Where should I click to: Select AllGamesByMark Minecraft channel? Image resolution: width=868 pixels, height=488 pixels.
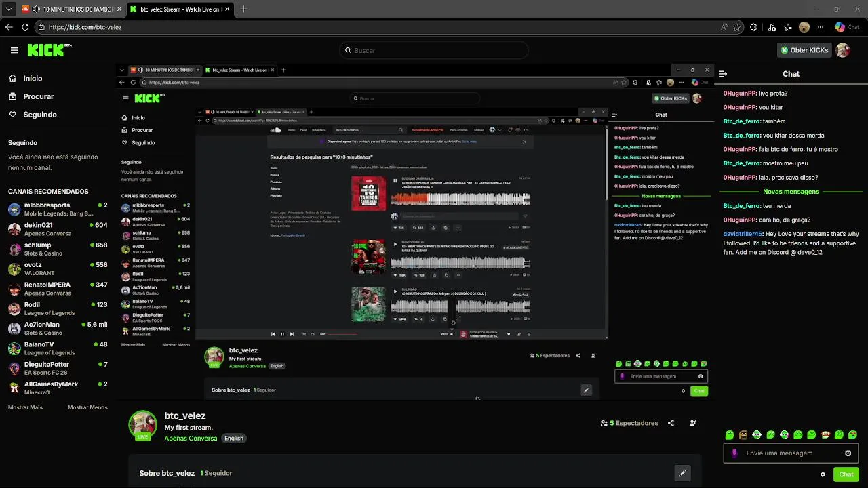(x=58, y=388)
